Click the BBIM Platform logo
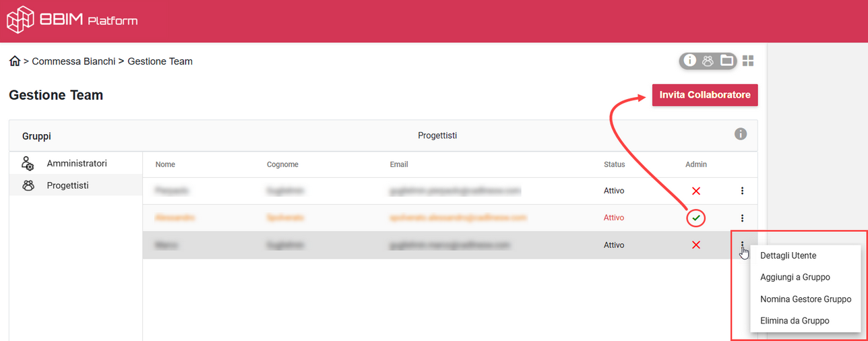The width and height of the screenshot is (868, 341). pos(71,20)
